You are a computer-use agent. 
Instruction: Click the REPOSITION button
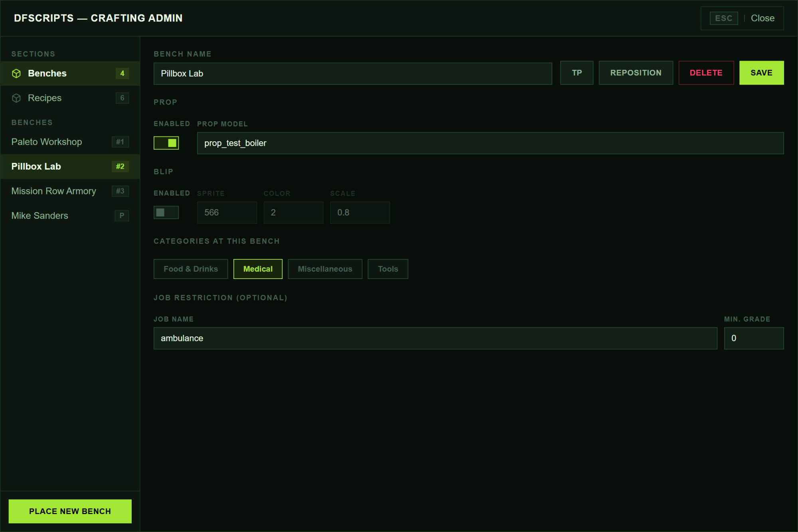(x=636, y=73)
